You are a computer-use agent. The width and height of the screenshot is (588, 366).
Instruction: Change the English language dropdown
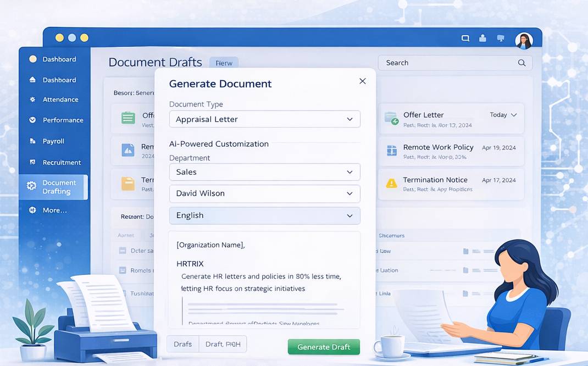pyautogui.click(x=264, y=215)
